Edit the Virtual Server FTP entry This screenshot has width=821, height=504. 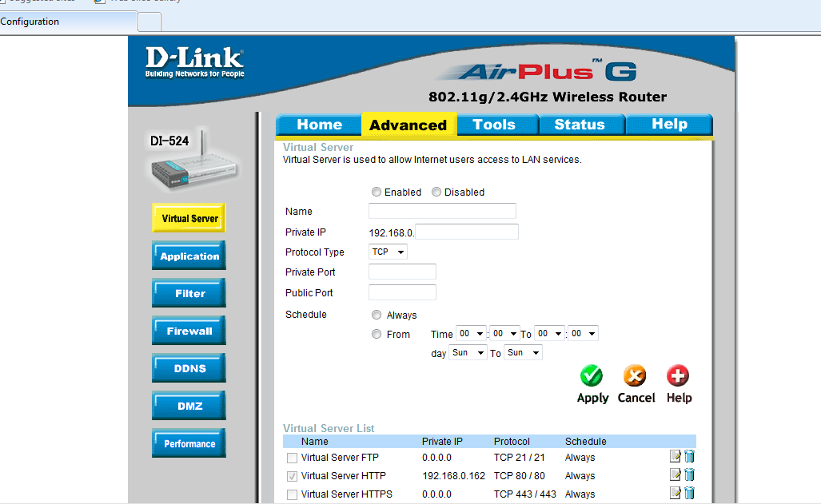point(675,456)
